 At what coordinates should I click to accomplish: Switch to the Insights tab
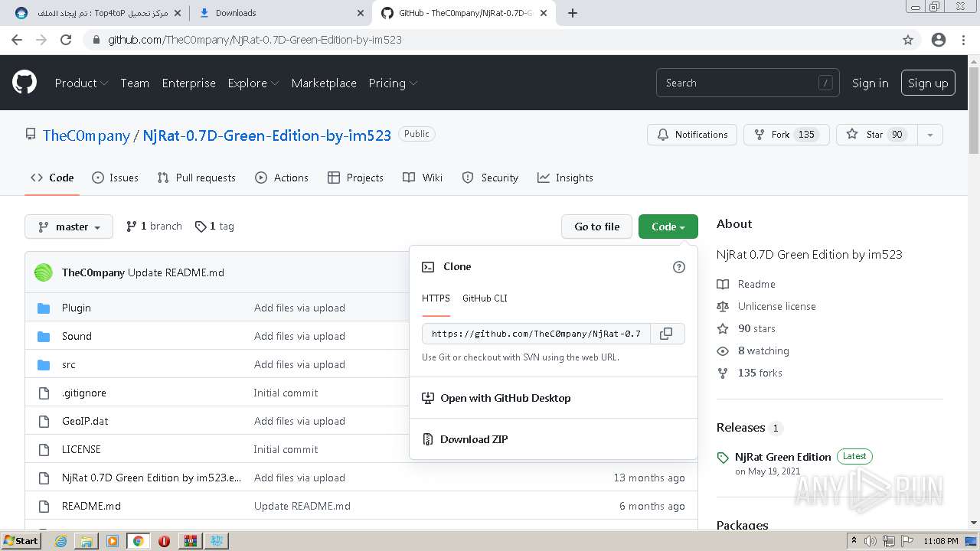pyautogui.click(x=565, y=178)
